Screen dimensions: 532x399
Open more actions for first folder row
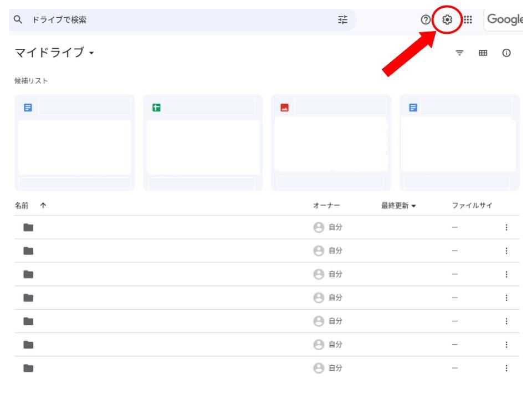tap(507, 227)
